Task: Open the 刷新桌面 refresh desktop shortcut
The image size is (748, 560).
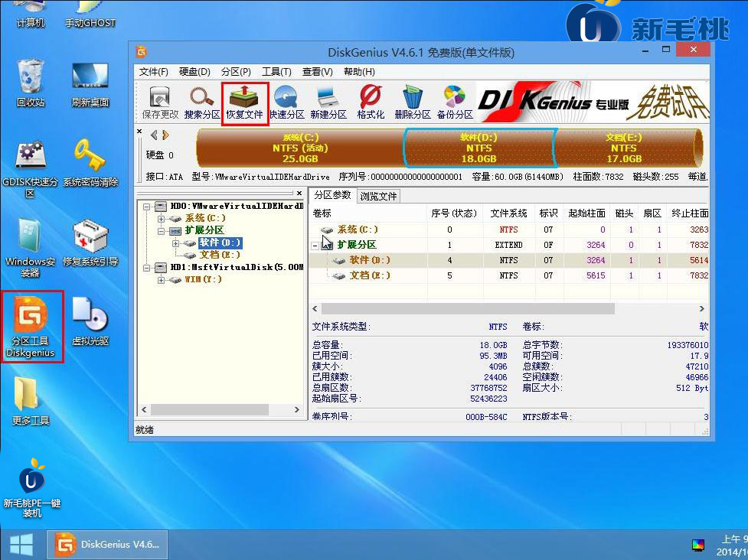Action: [90, 84]
